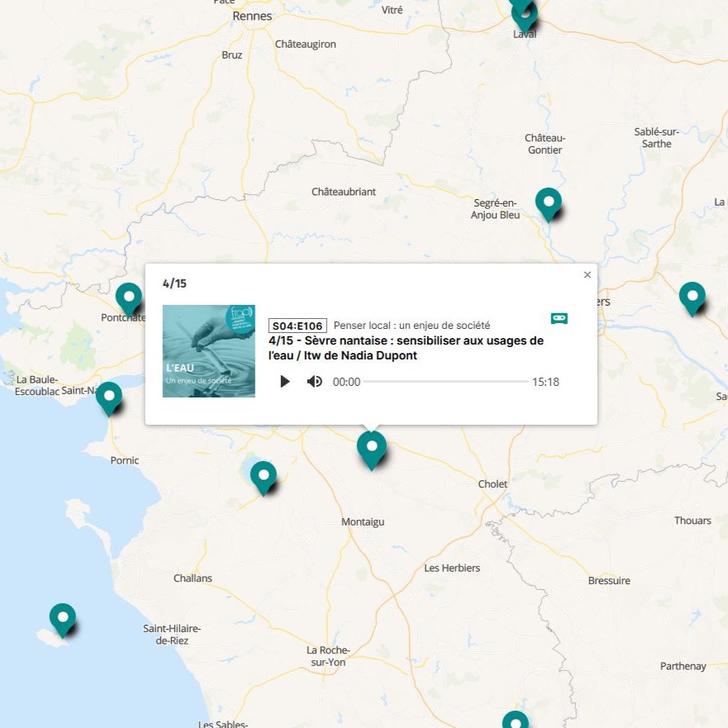This screenshot has width=728, height=728.
Task: Click the map pin on the island offshore
Action: (x=63, y=617)
